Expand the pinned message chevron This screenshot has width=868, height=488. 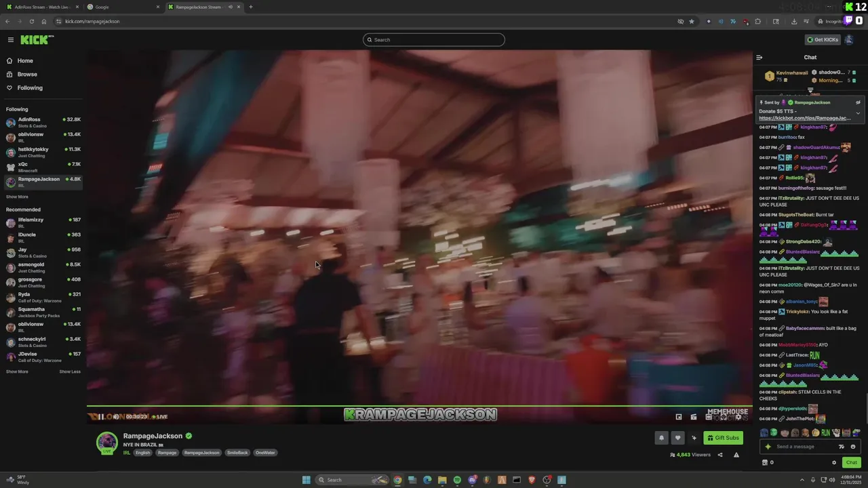point(858,113)
